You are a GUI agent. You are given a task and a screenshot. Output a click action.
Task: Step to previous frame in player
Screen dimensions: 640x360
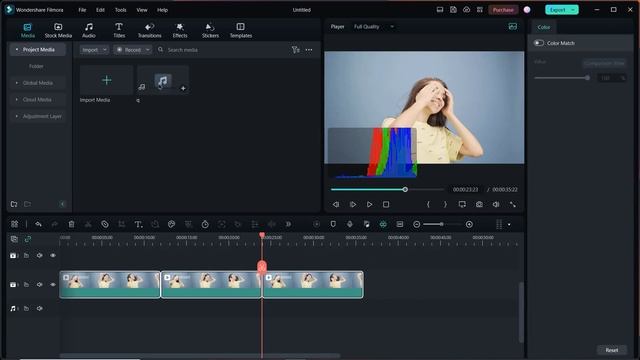(x=336, y=204)
